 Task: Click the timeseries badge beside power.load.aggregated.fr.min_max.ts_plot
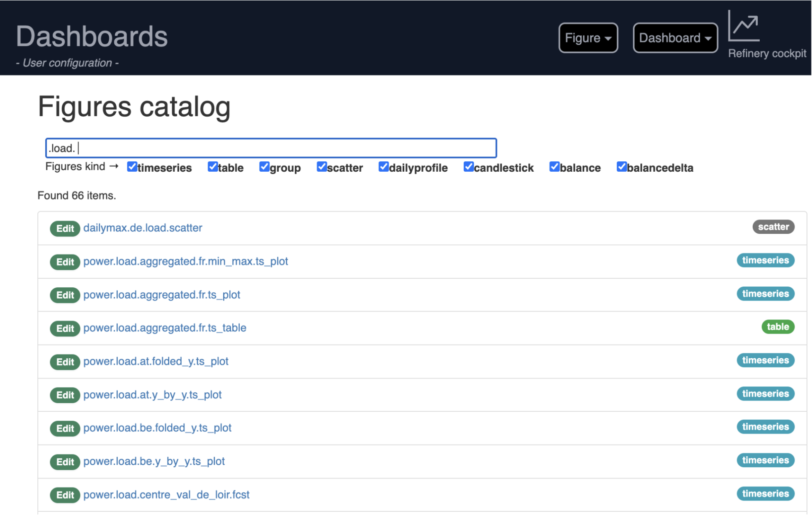(765, 260)
